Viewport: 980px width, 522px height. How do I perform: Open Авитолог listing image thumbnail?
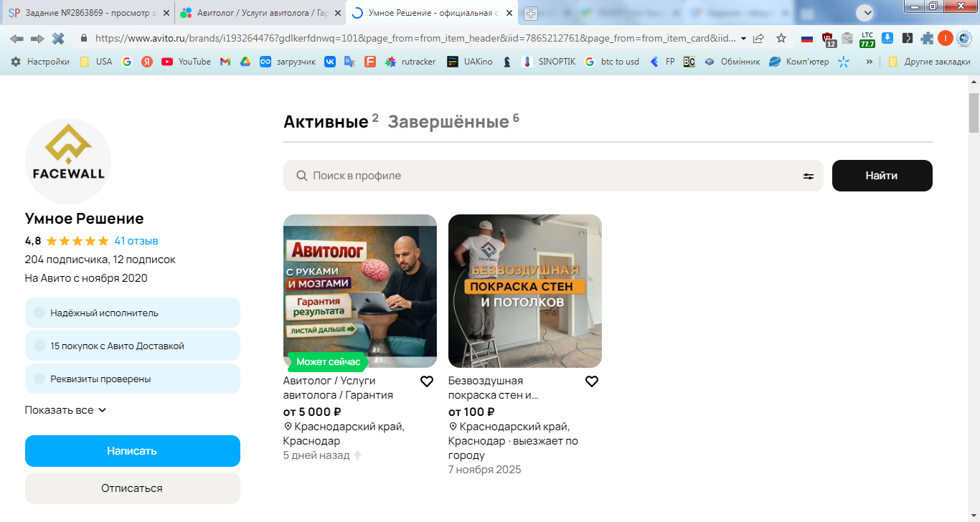tap(360, 291)
